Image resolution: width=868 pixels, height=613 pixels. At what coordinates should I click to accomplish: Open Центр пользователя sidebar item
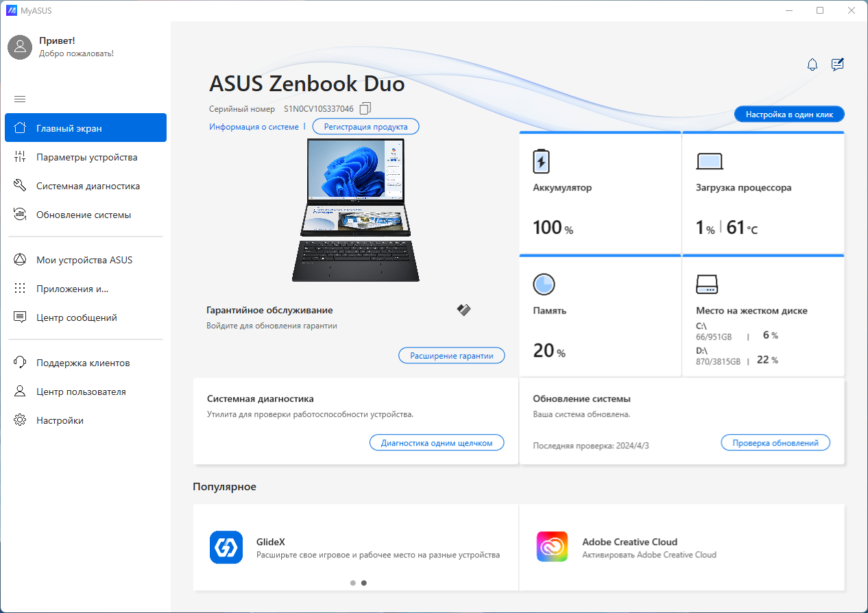click(x=86, y=392)
